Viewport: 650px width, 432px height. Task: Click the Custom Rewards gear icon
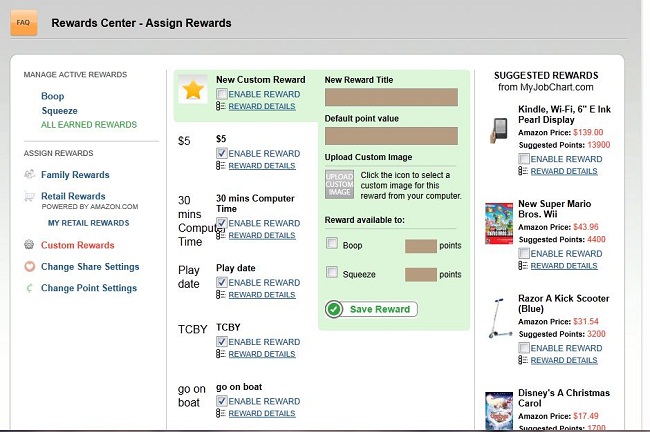tap(29, 245)
